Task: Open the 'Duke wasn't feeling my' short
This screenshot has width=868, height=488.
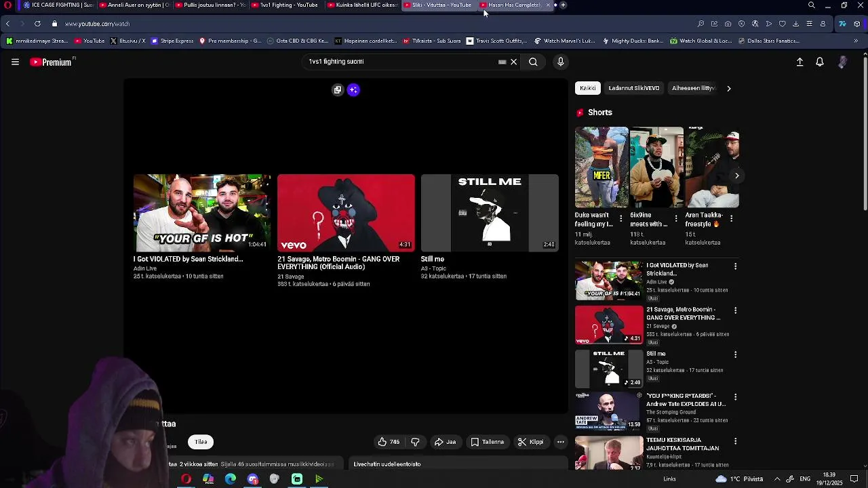Action: click(601, 167)
